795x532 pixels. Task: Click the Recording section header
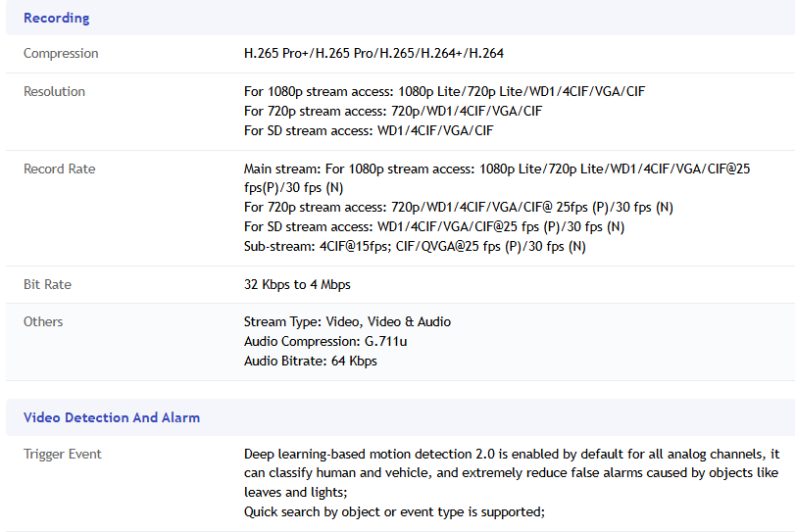(x=56, y=18)
